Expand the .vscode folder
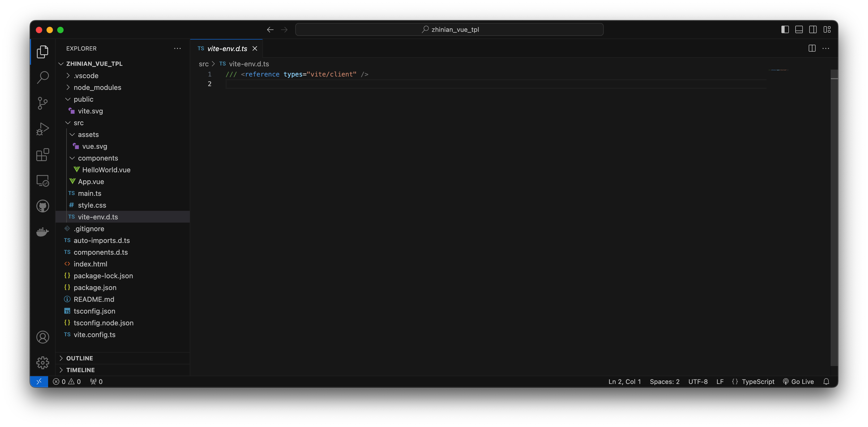This screenshot has height=427, width=868. tap(123, 75)
